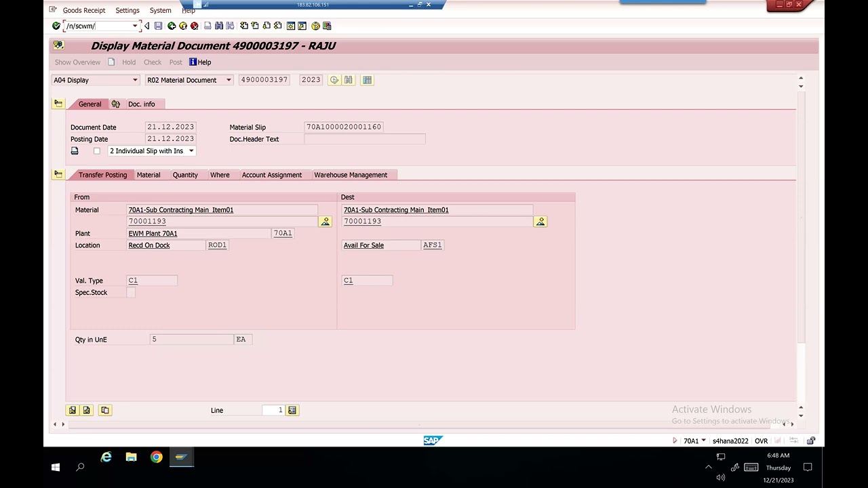Click the Help button with info icon
Screen dimensions: 868x488
click(x=200, y=62)
